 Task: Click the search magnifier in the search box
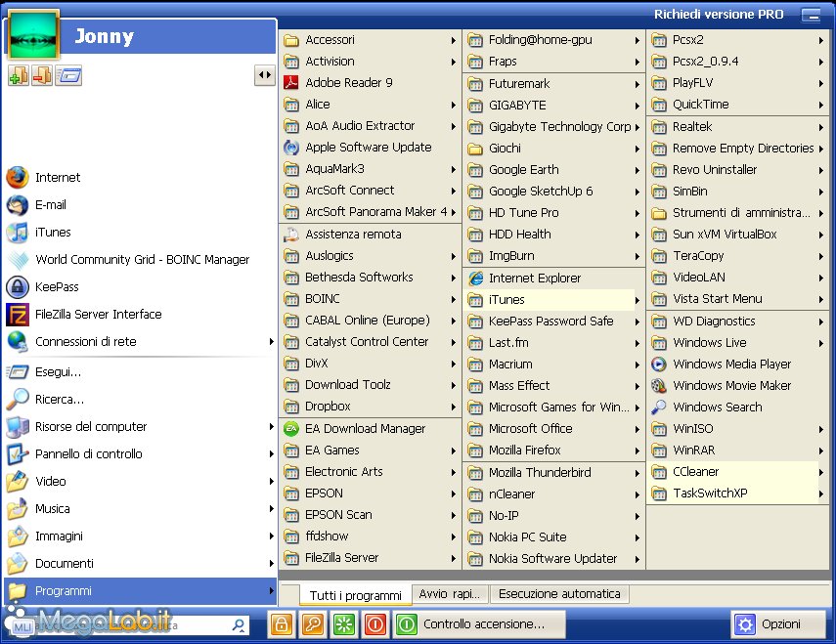point(239,624)
